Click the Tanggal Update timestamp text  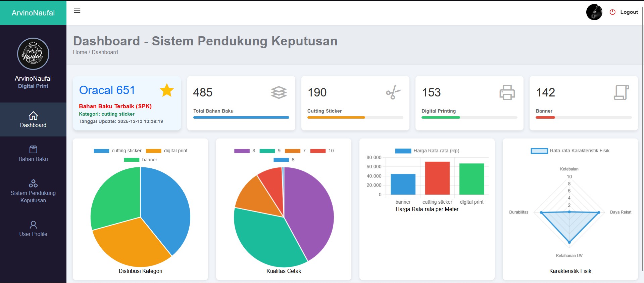pyautogui.click(x=121, y=121)
